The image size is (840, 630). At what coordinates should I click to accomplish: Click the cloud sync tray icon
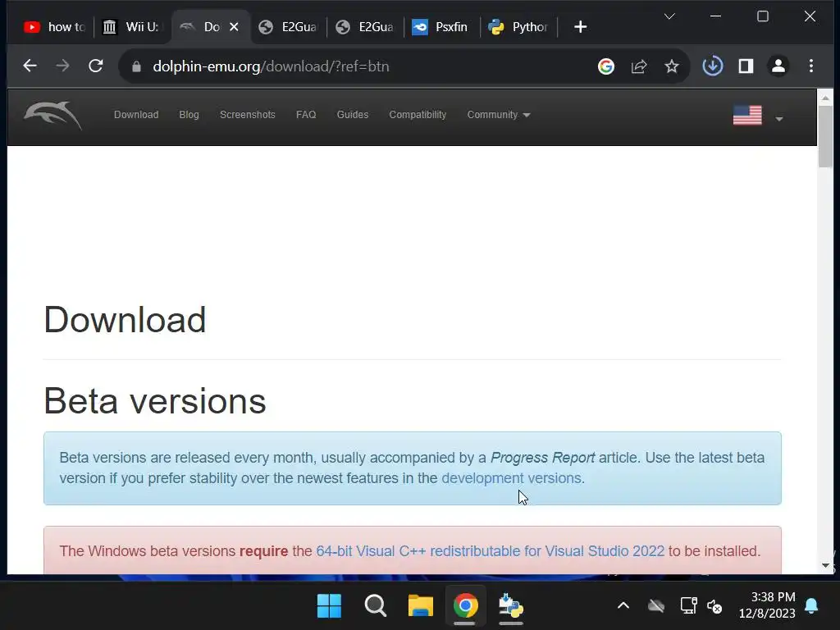[655, 606]
